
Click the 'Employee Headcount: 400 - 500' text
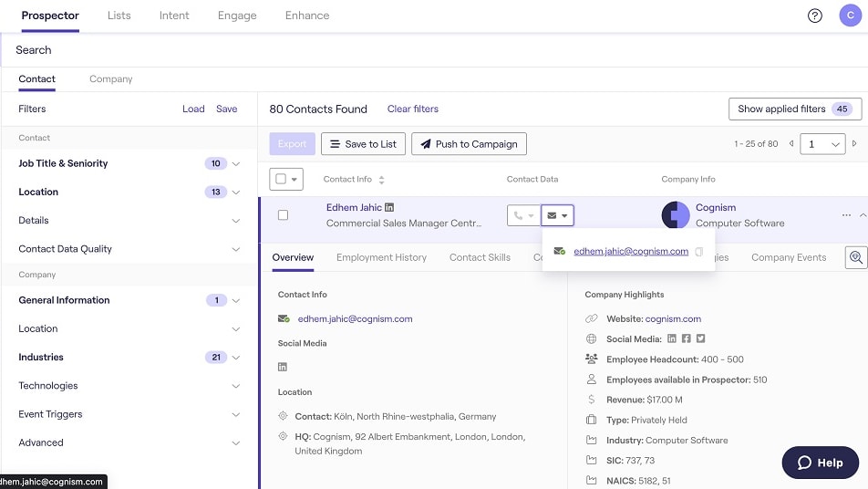[675, 359]
